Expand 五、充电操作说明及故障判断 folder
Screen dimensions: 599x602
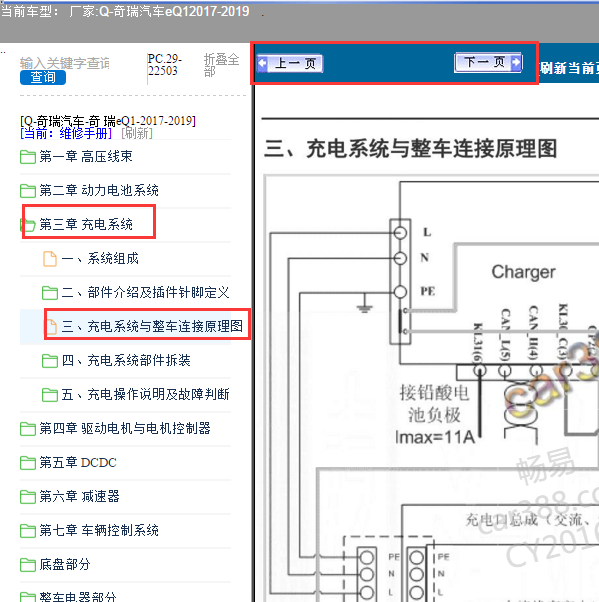tap(145, 394)
